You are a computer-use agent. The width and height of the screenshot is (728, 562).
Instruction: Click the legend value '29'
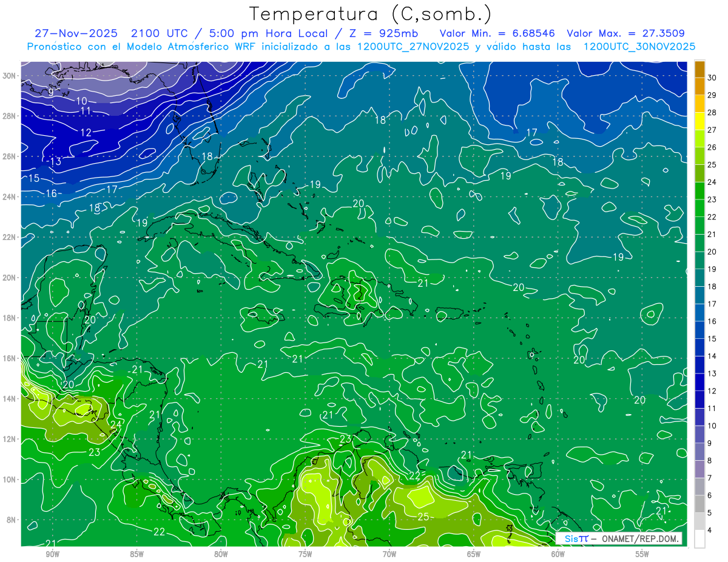click(x=712, y=95)
